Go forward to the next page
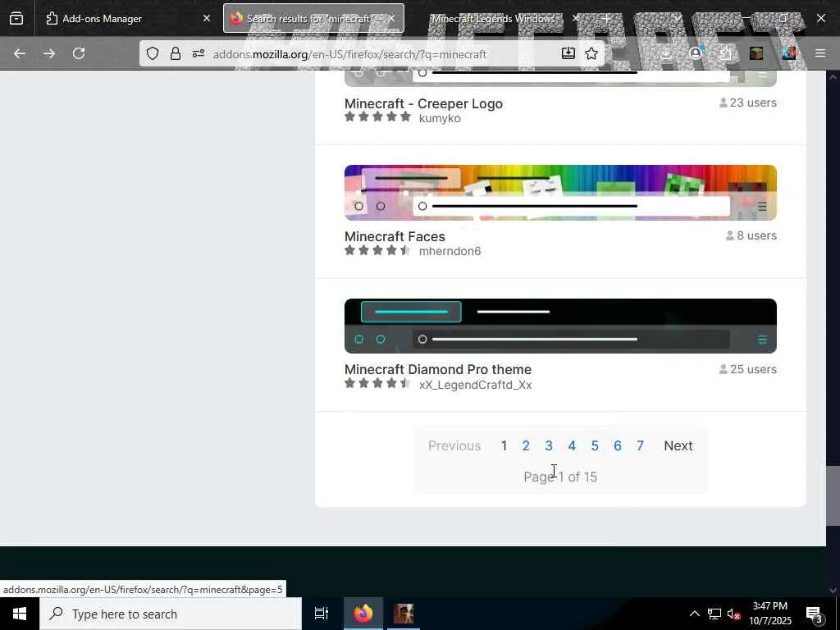 [48, 53]
